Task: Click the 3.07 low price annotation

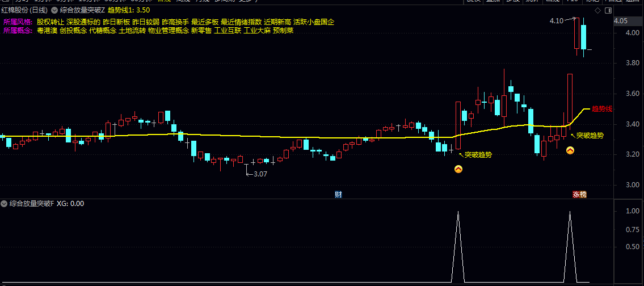Action: pyautogui.click(x=260, y=174)
